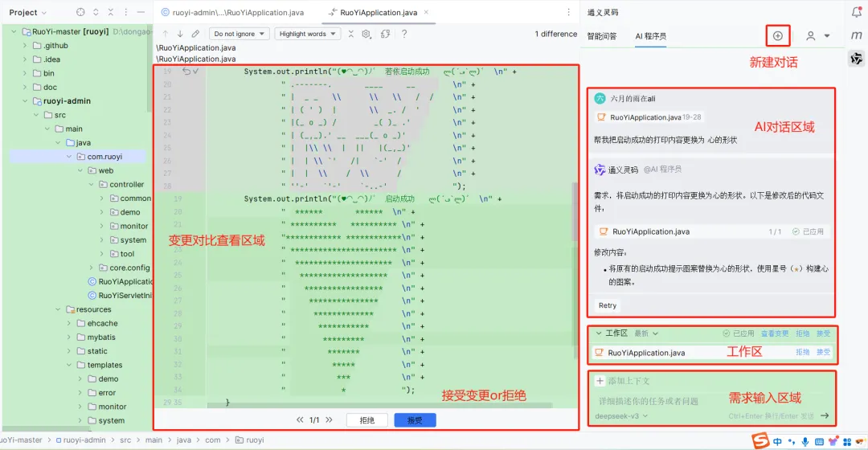
Task: Click the ruoyi-admin breadcrumb in status bar
Action: (80, 440)
